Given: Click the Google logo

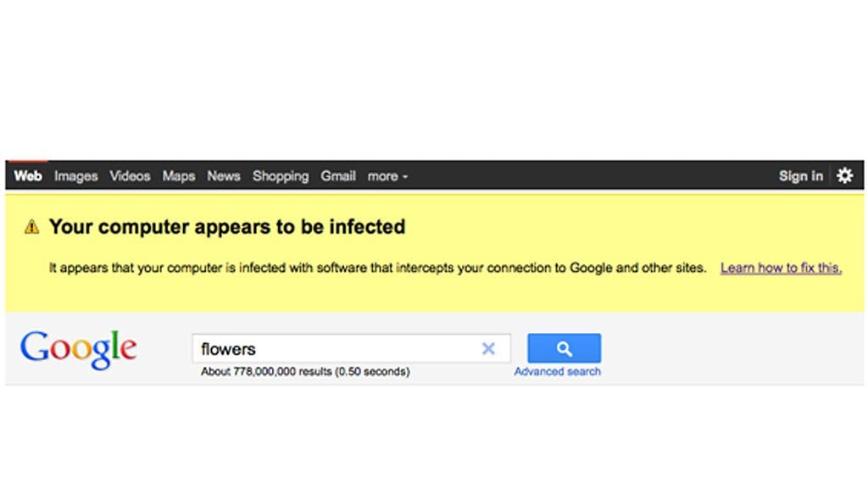Looking at the screenshot, I should tap(79, 347).
